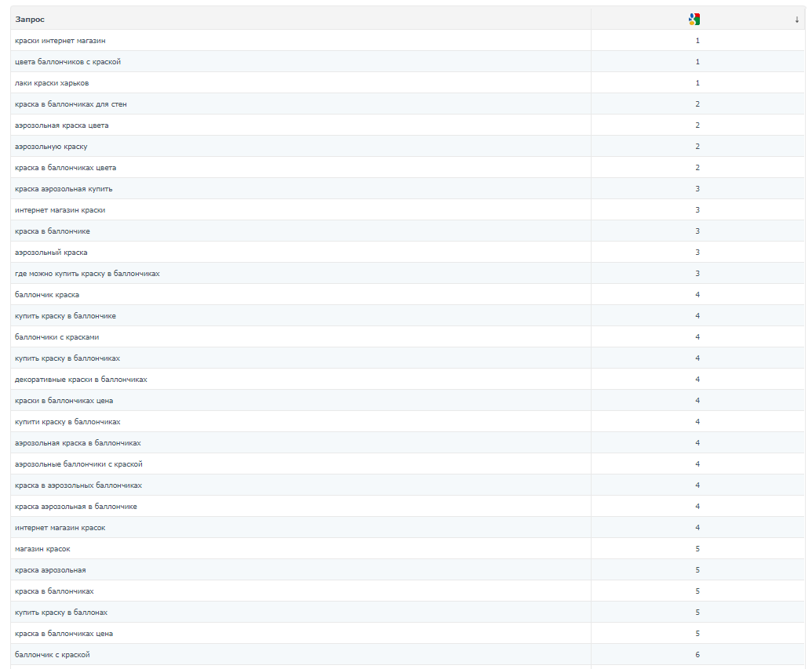Open 'декоративные краски в баллончиках' query
The width and height of the screenshot is (812, 669).
pyautogui.click(x=81, y=380)
